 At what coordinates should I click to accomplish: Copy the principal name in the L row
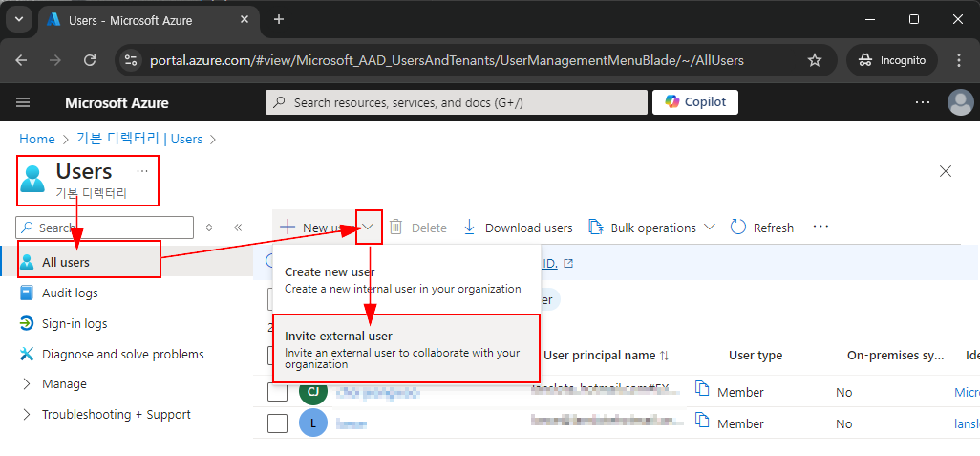[702, 421]
